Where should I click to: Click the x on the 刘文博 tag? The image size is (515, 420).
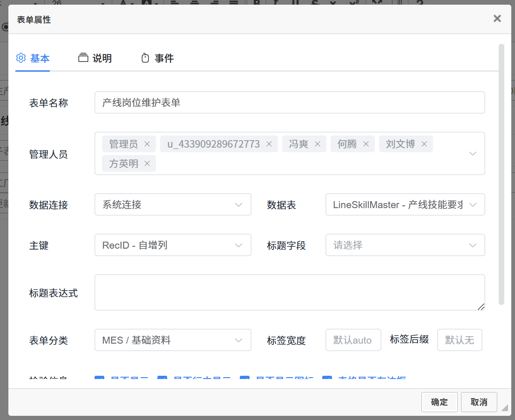click(x=424, y=144)
